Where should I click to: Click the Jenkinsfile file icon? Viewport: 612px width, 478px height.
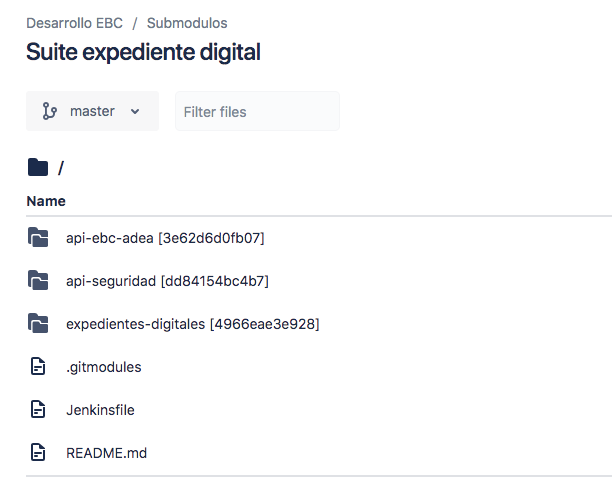[x=38, y=409]
